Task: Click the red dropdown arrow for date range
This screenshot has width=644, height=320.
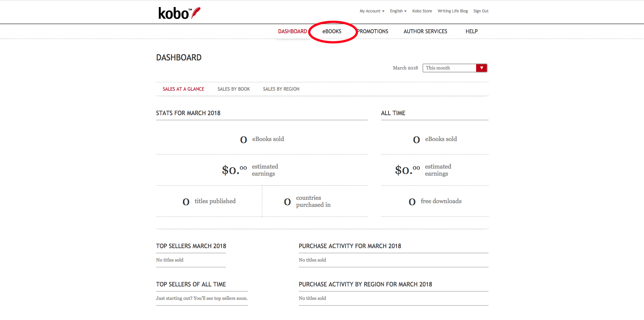Action: click(x=481, y=68)
